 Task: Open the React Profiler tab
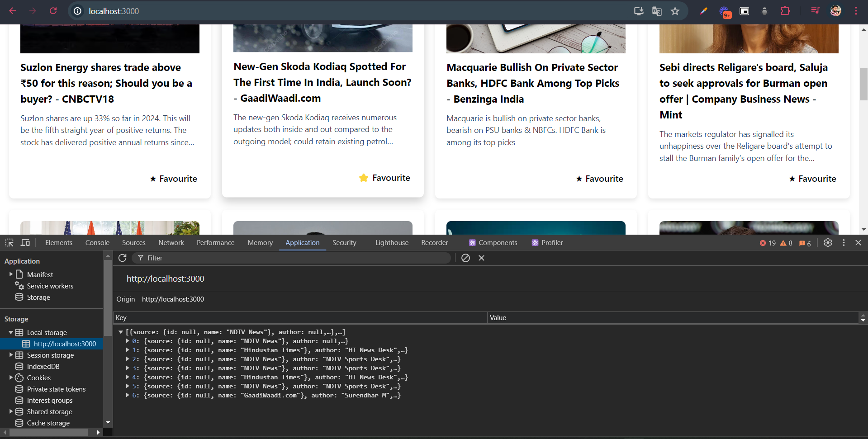click(x=547, y=243)
